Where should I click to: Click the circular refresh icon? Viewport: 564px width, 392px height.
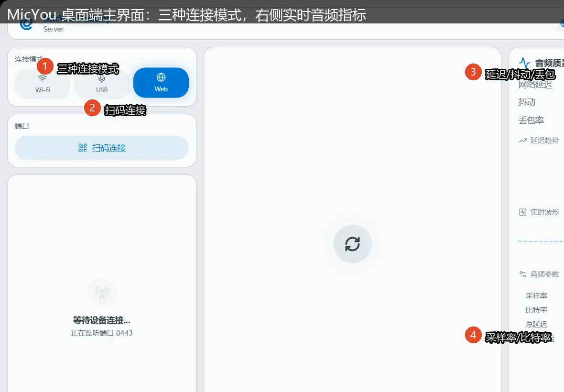click(353, 244)
